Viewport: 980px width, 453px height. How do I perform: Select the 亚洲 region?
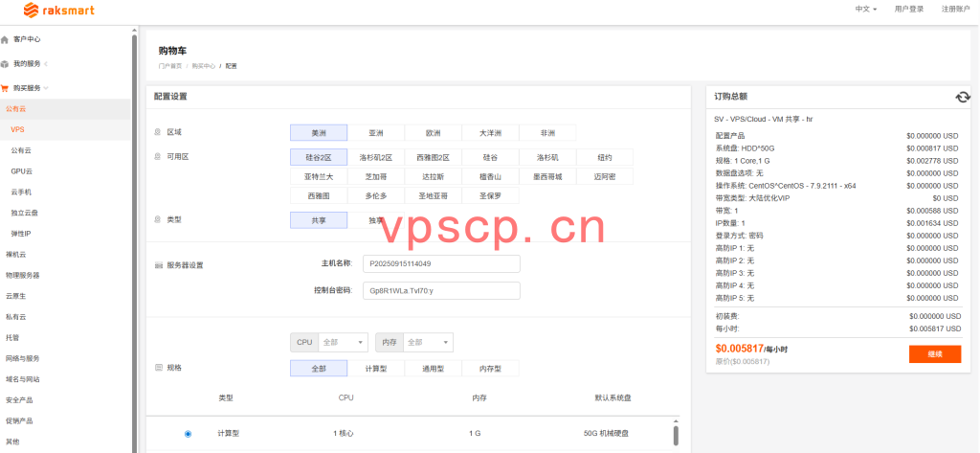tap(376, 133)
